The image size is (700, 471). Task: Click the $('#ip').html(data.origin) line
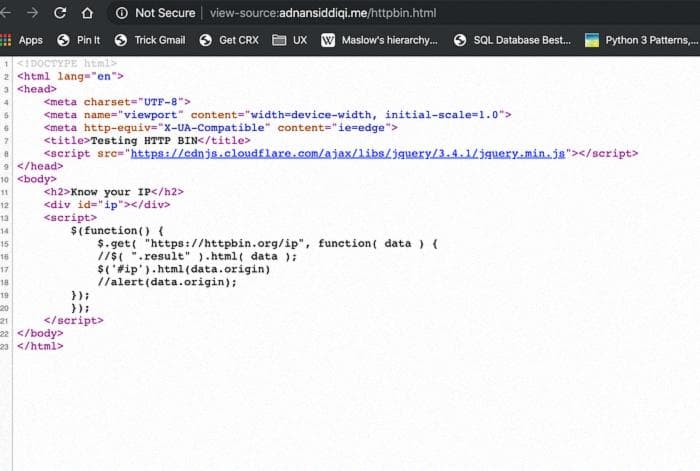click(184, 269)
